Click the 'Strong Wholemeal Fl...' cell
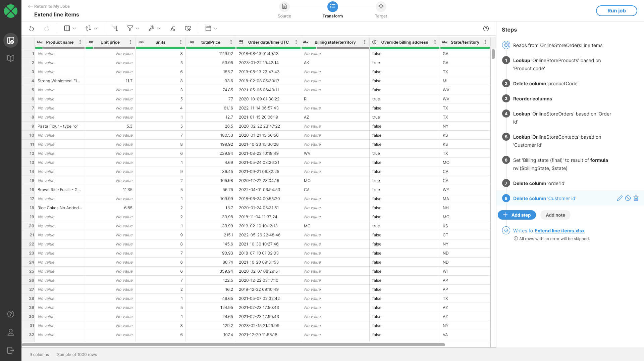 pyautogui.click(x=60, y=81)
